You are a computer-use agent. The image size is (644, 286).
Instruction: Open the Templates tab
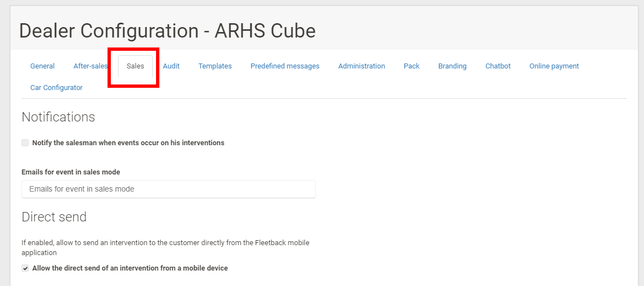click(215, 66)
